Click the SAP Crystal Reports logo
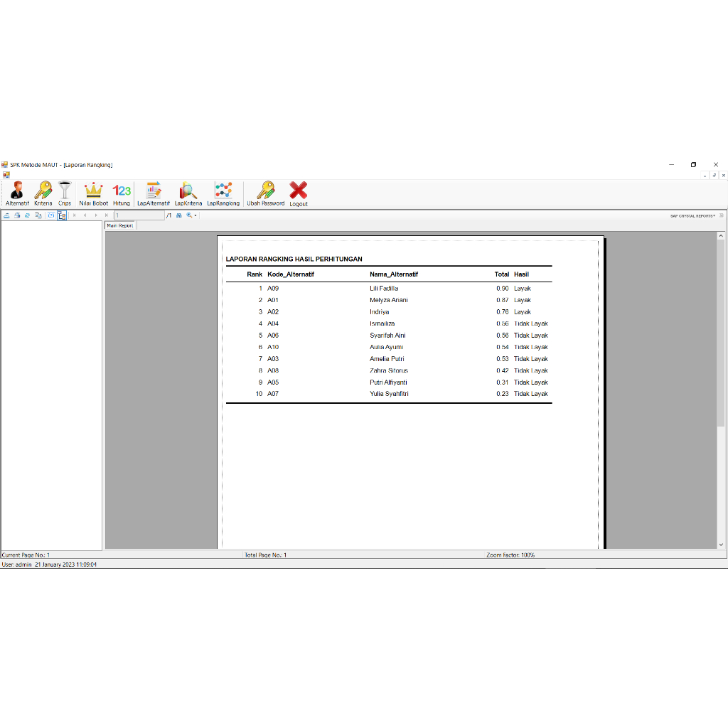Screen dimensions: 728x728 tap(692, 216)
